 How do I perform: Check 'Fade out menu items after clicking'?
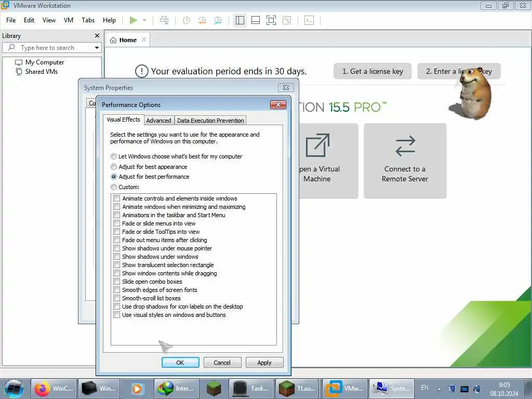click(x=117, y=240)
